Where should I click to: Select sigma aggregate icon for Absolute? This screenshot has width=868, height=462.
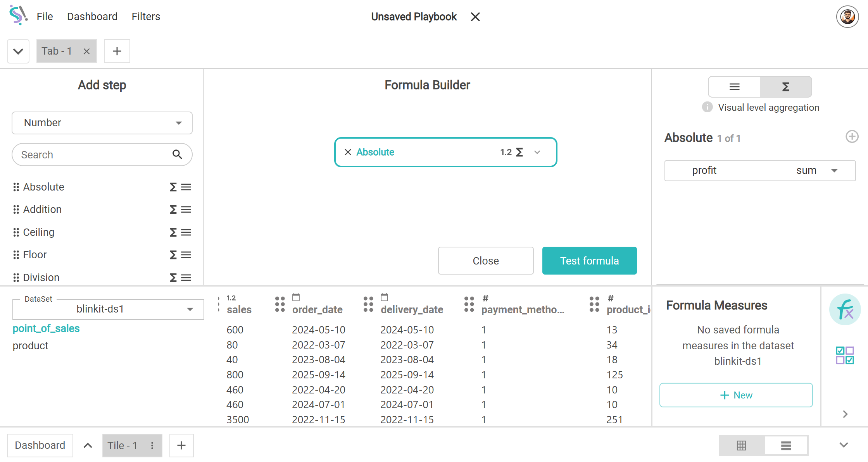[x=173, y=187]
